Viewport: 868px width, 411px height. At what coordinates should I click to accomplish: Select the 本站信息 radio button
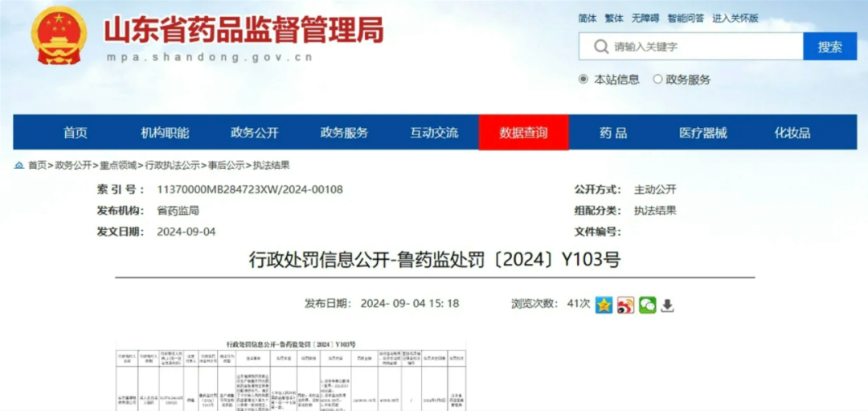pos(583,79)
